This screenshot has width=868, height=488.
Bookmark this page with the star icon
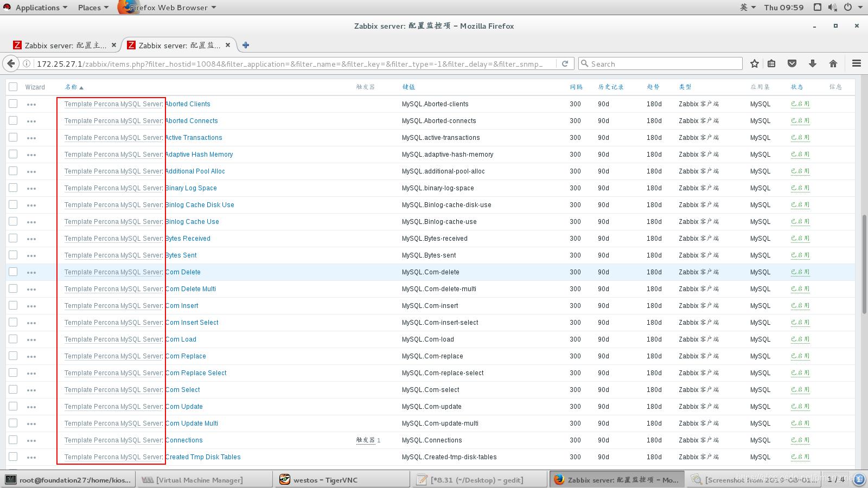point(754,63)
